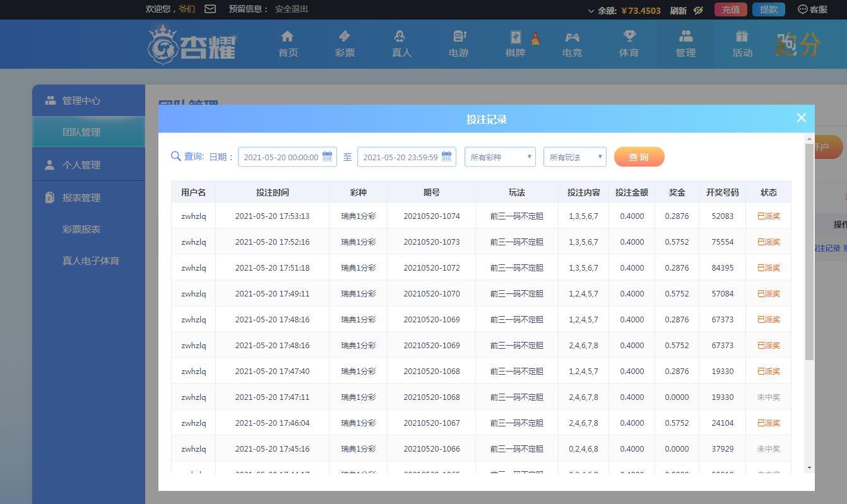The width and height of the screenshot is (847, 504).
Task: Select 管理中心 in the sidebar
Action: click(x=88, y=100)
